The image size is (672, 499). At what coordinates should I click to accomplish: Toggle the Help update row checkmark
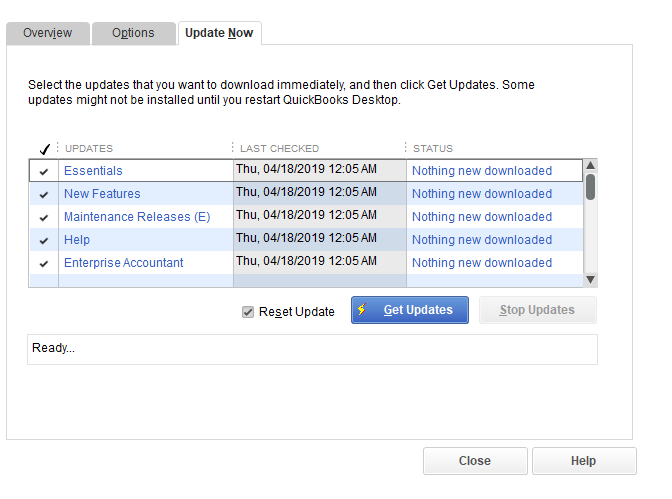point(44,240)
